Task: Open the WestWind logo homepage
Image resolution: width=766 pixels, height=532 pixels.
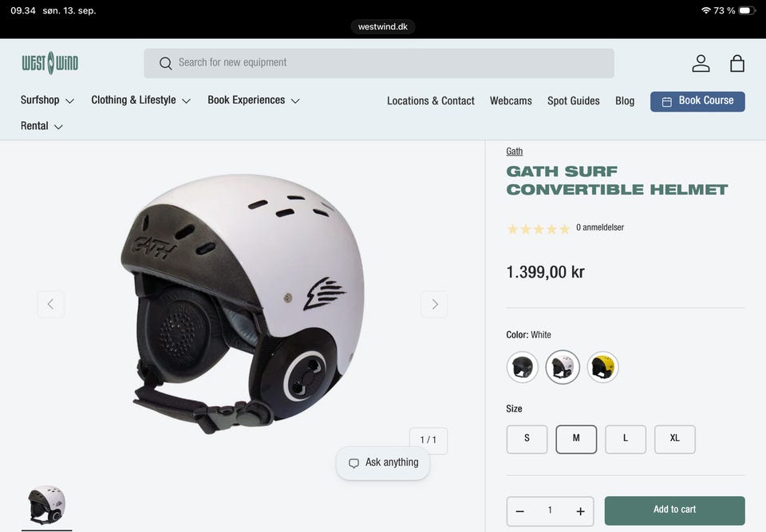Action: tap(49, 63)
